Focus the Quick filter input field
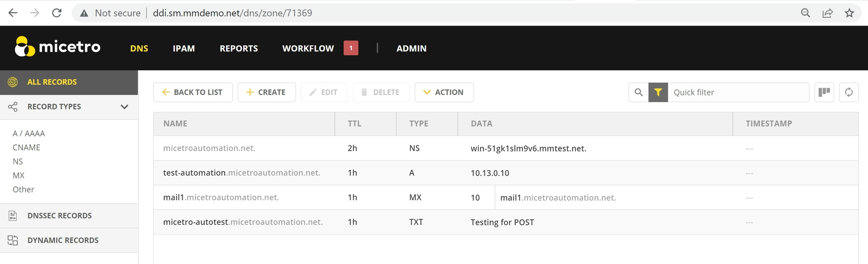 click(738, 92)
